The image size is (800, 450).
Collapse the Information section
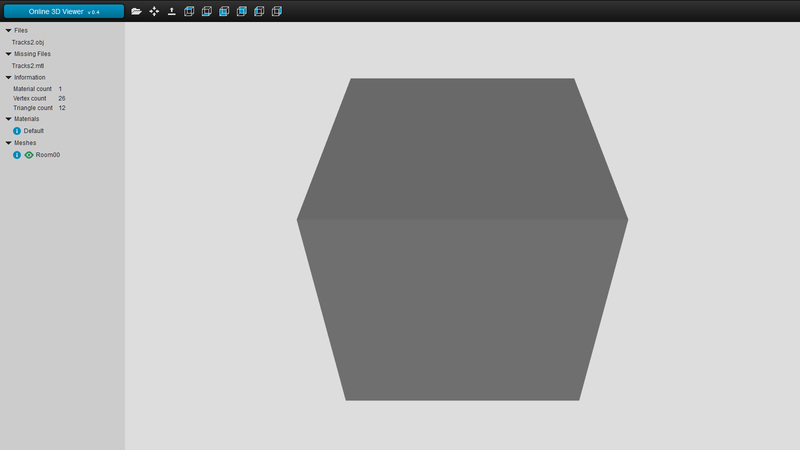pyautogui.click(x=8, y=78)
